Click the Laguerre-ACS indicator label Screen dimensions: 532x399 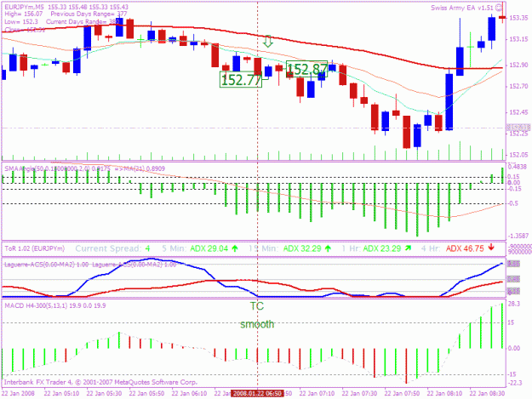click(x=90, y=265)
